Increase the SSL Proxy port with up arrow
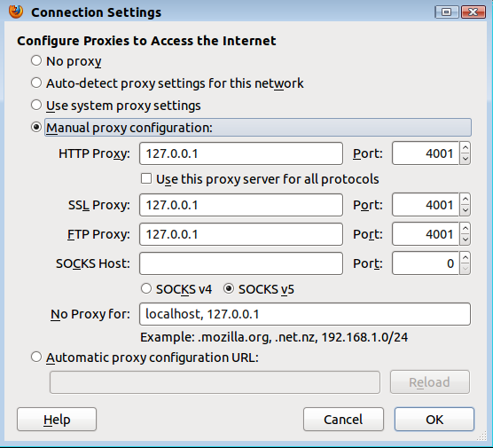 point(466,199)
